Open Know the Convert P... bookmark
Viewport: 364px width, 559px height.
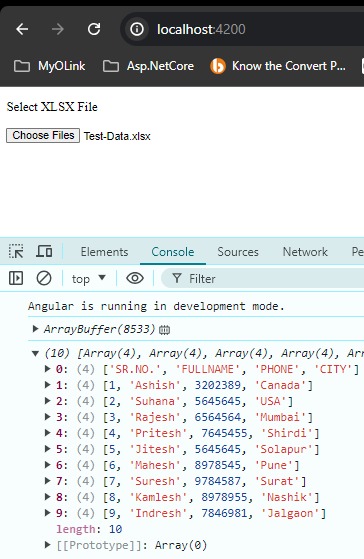[x=278, y=66]
